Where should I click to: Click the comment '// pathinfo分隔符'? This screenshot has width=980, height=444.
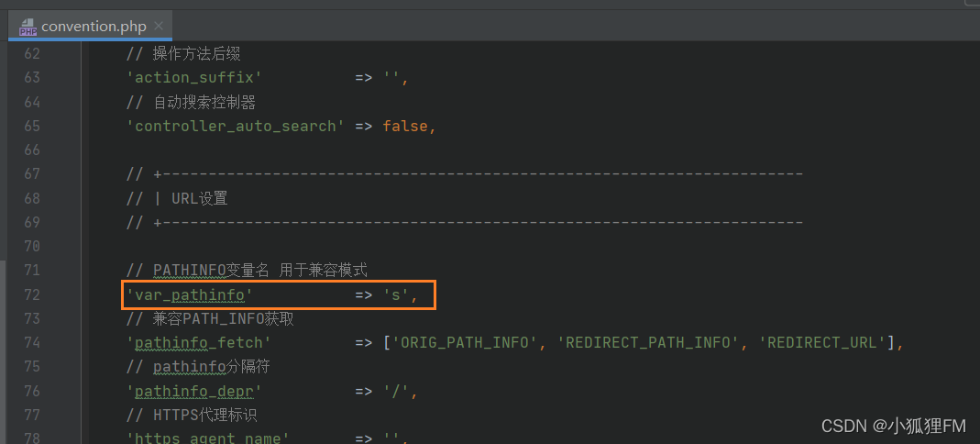(x=198, y=367)
